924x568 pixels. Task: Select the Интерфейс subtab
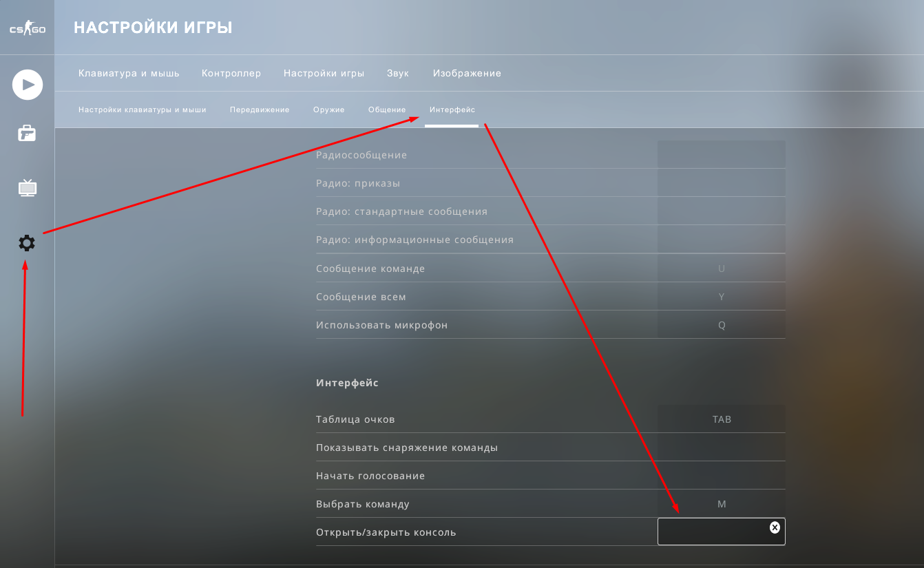pyautogui.click(x=452, y=109)
